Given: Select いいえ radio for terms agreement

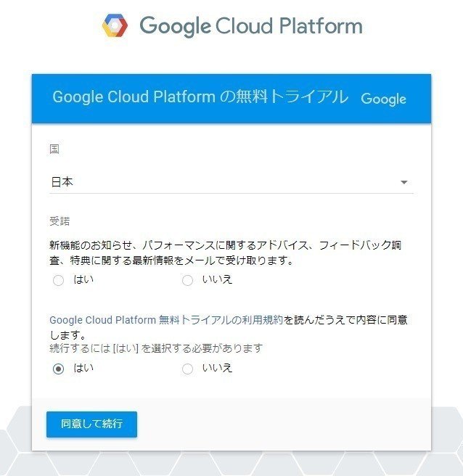Looking at the screenshot, I should click(x=188, y=369).
